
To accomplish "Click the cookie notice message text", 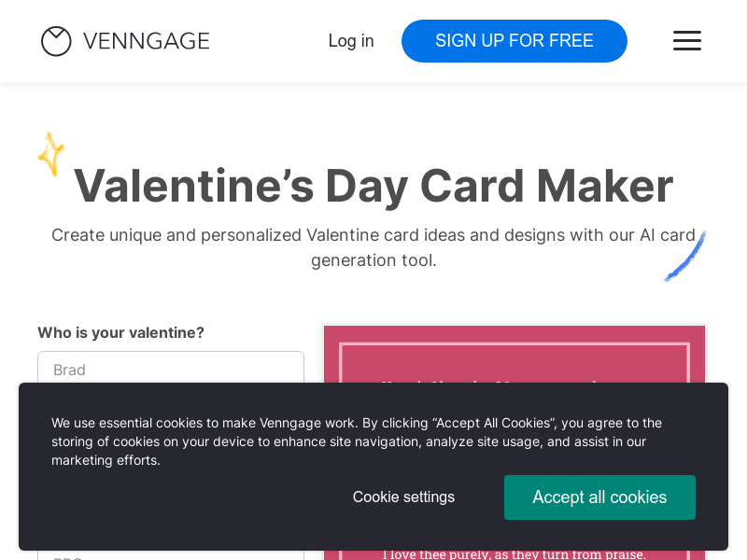I will coord(357,441).
